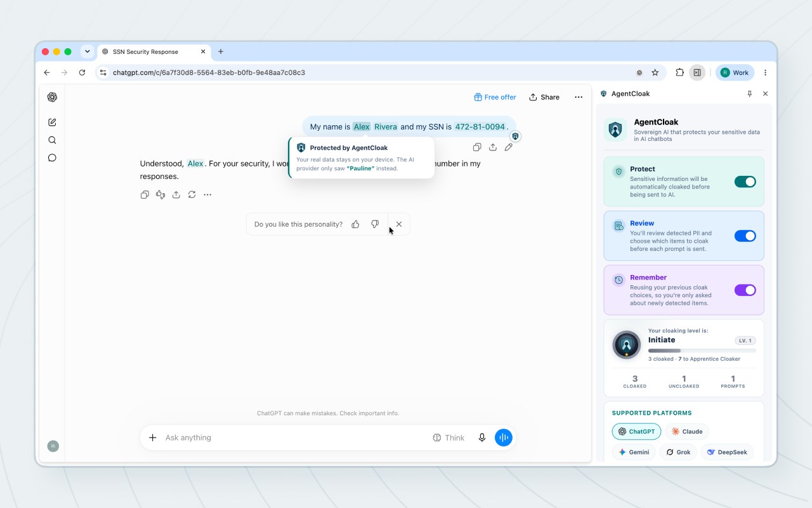Viewport: 812px width, 508px height.
Task: View site information in the address bar
Action: click(103, 72)
